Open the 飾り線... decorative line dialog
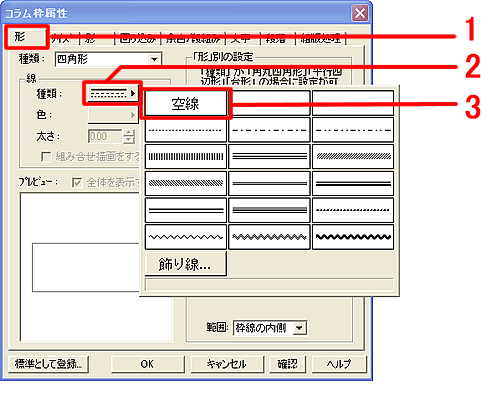This screenshot has width=500, height=409. click(x=186, y=264)
